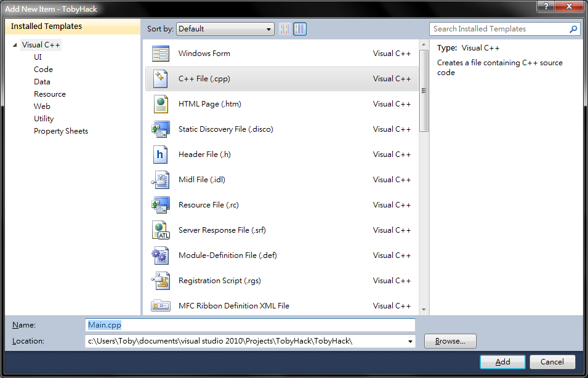Select the Utility category

pos(44,118)
